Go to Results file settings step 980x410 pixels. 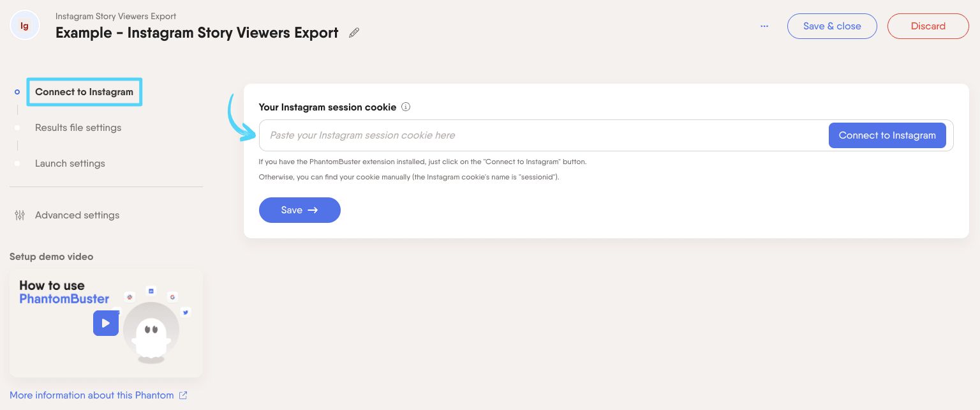coord(78,128)
